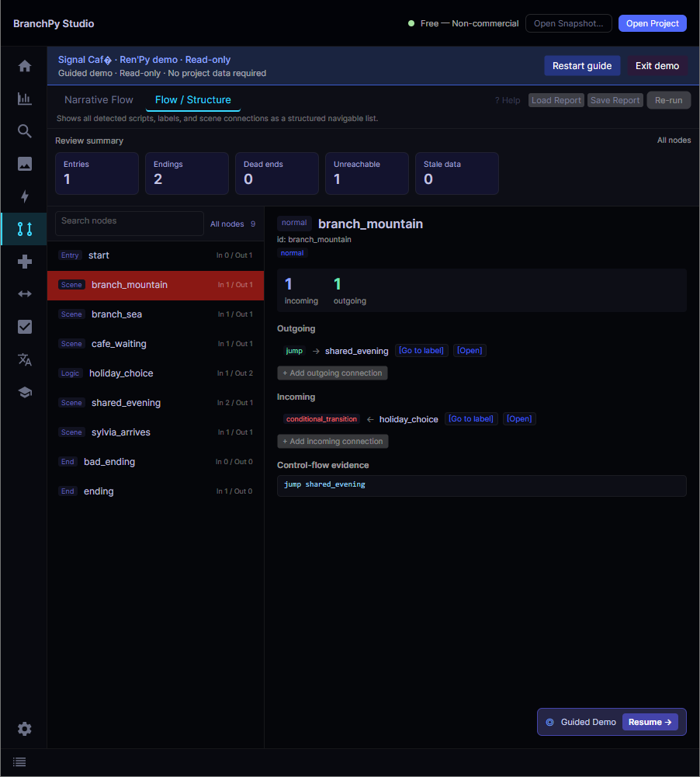Select the start entry node
This screenshot has width=700, height=777.
coord(155,255)
